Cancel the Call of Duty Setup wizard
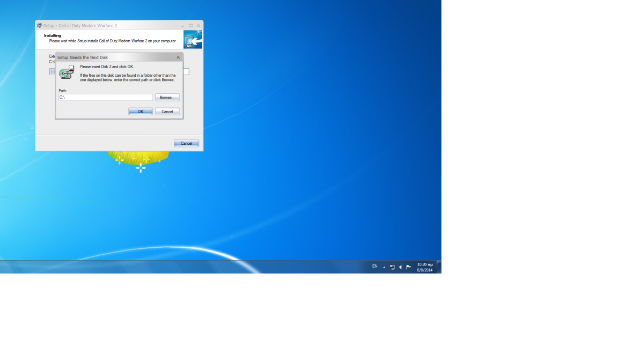The image size is (644, 362). coord(186,143)
